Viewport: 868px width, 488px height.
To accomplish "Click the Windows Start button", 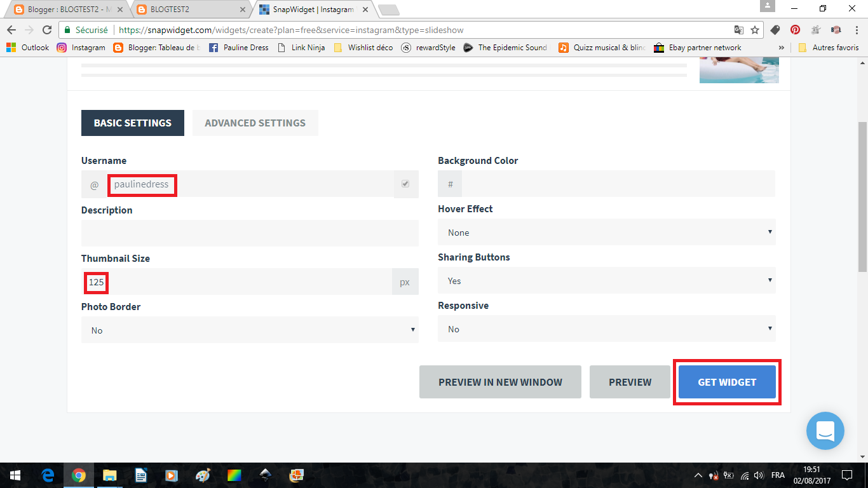I will click(x=15, y=475).
